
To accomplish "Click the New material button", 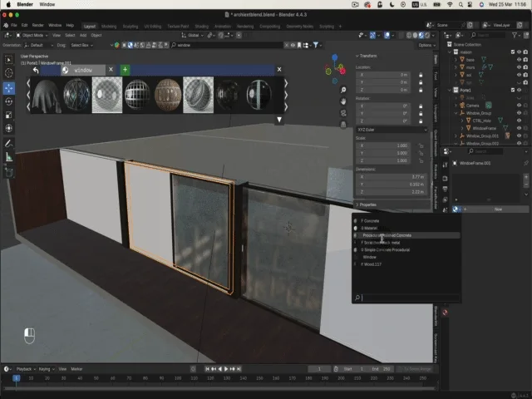I will tap(498, 209).
